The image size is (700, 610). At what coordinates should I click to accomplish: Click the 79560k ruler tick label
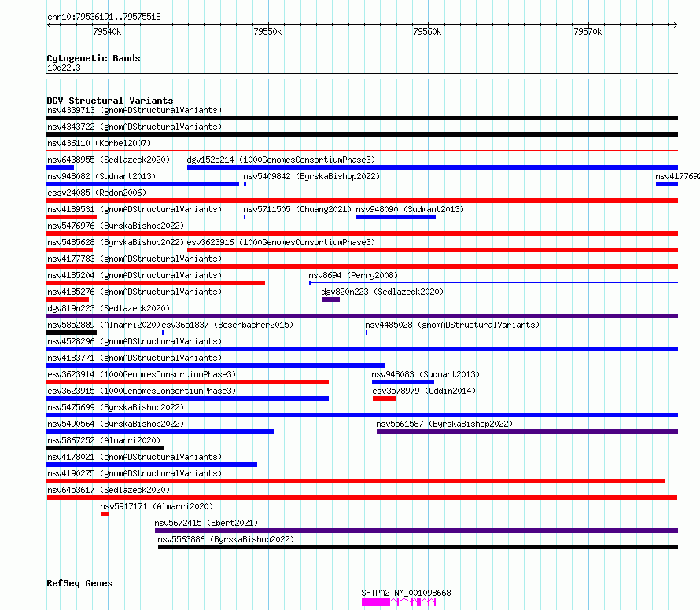click(427, 31)
